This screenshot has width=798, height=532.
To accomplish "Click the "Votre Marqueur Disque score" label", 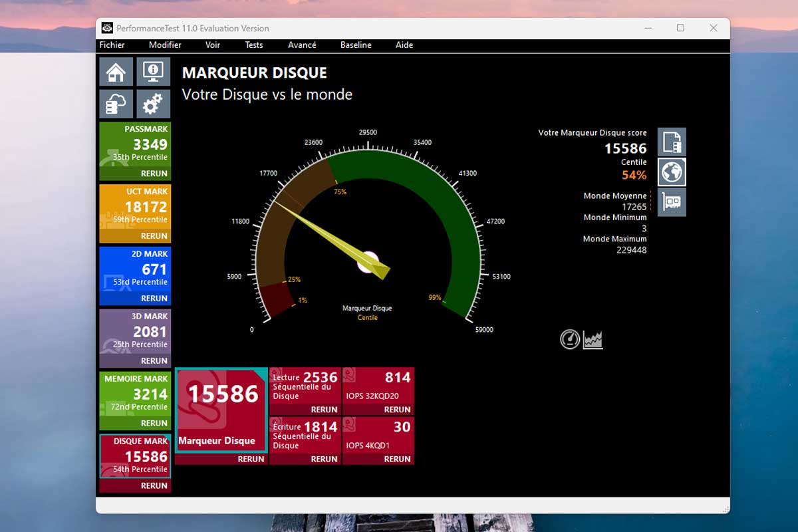I will pyautogui.click(x=593, y=133).
